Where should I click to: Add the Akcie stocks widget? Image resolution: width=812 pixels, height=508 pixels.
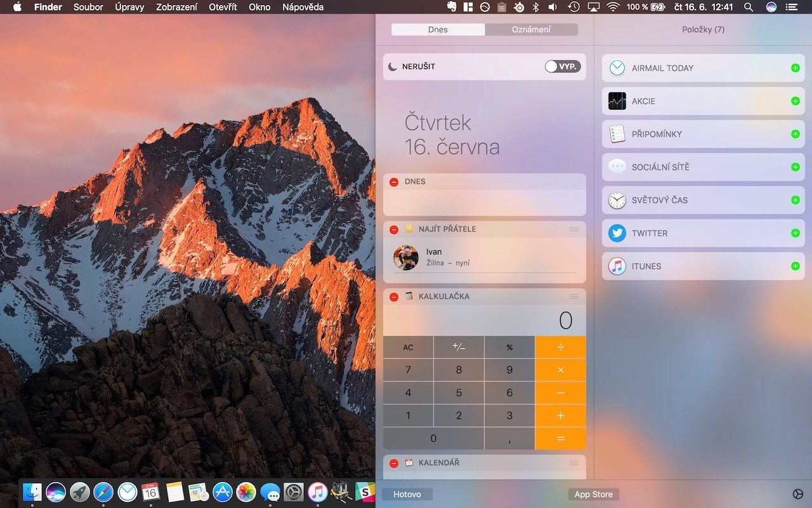tap(795, 101)
